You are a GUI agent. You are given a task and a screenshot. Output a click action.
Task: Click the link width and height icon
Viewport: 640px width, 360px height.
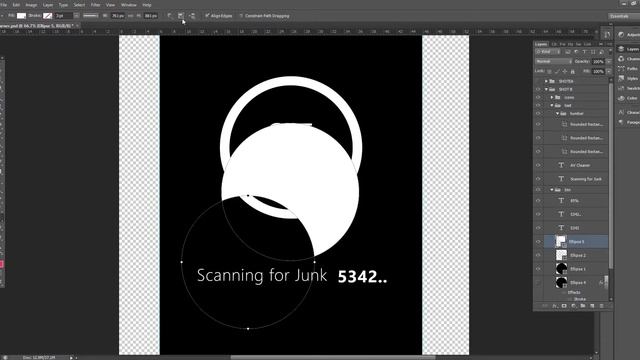[131, 16]
